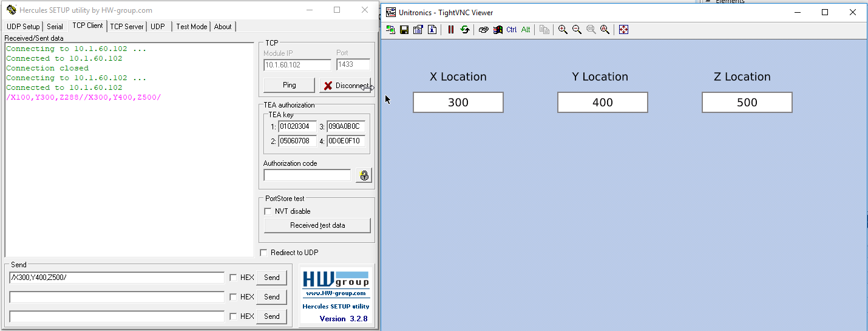Refresh the remote screen
The image size is (868, 331).
tap(465, 30)
